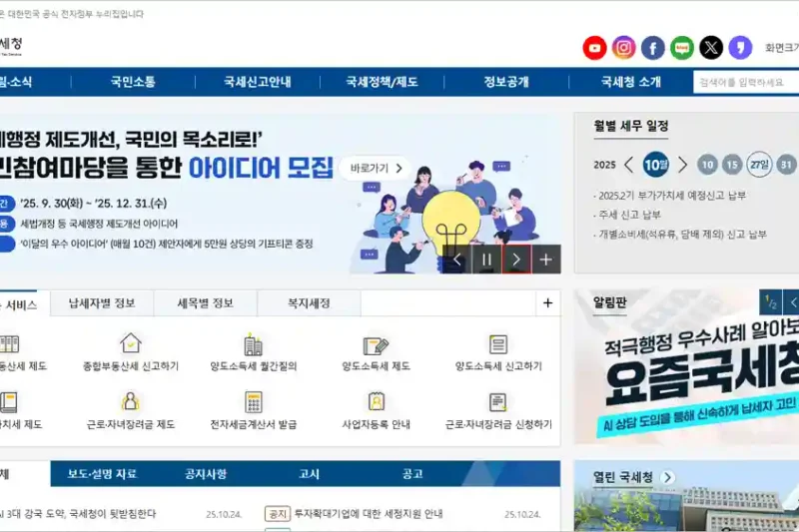Switch to 세목별 정보 tab

pyautogui.click(x=206, y=303)
